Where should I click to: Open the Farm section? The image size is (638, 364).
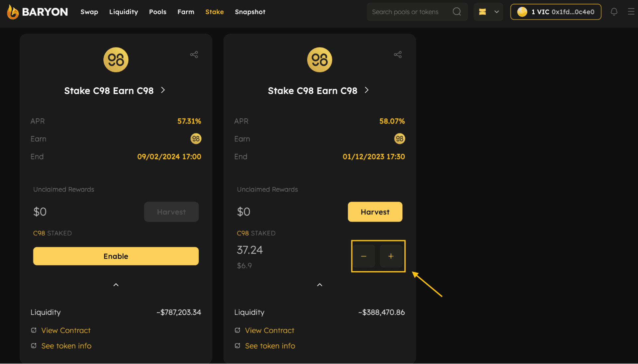tap(186, 12)
